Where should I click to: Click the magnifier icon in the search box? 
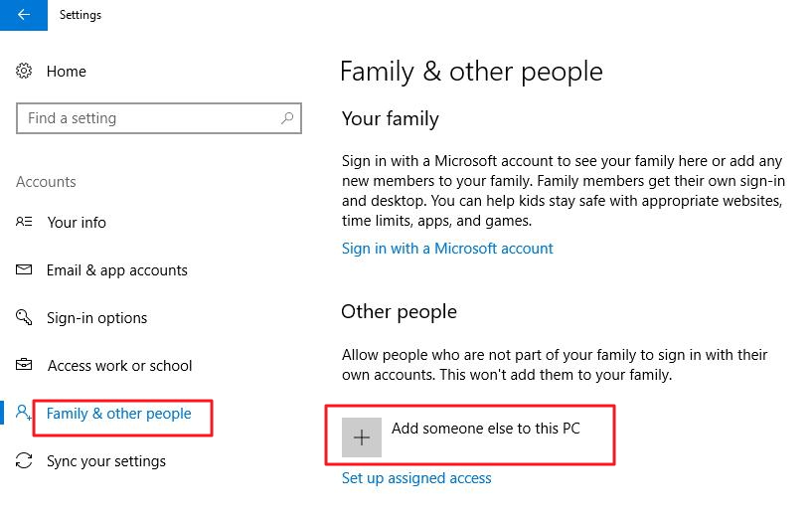pyautogui.click(x=287, y=118)
